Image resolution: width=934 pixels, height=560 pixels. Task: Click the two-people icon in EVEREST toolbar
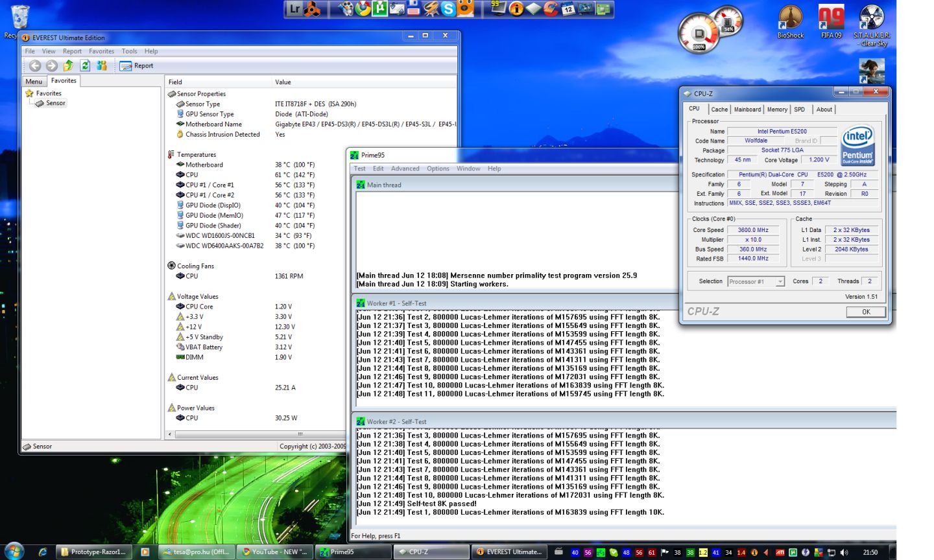tap(102, 65)
